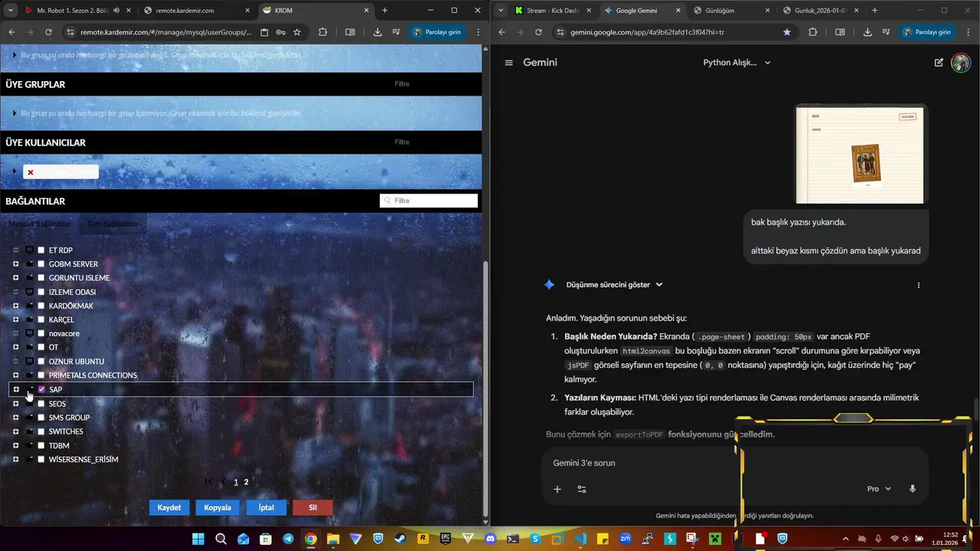The image size is (980, 551).
Task: Check the GOBM SERVER checkbox
Action: click(41, 264)
